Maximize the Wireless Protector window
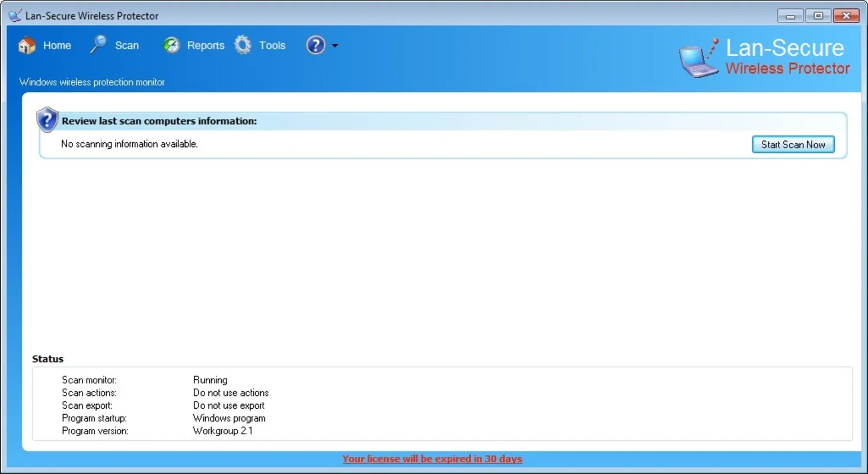868x474 pixels. tap(818, 16)
